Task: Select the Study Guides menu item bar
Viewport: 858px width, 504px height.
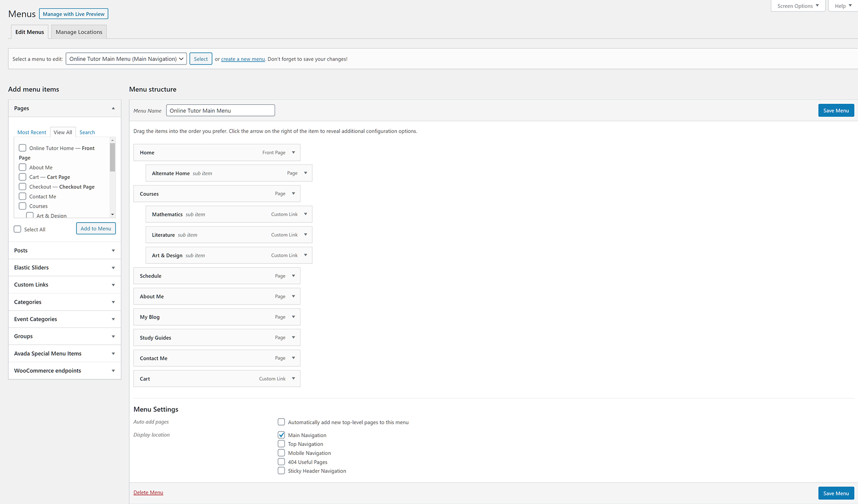Action: pos(217,338)
